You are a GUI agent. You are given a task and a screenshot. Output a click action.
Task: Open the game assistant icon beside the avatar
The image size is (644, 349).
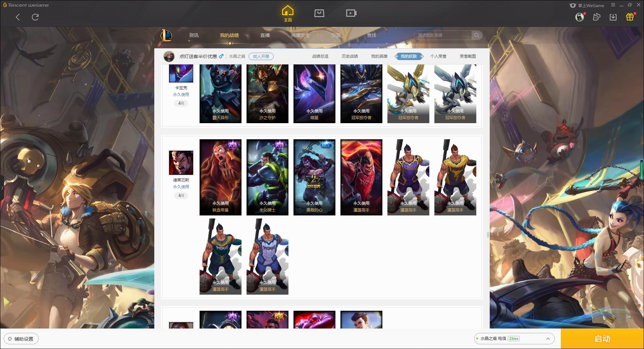[x=596, y=17]
